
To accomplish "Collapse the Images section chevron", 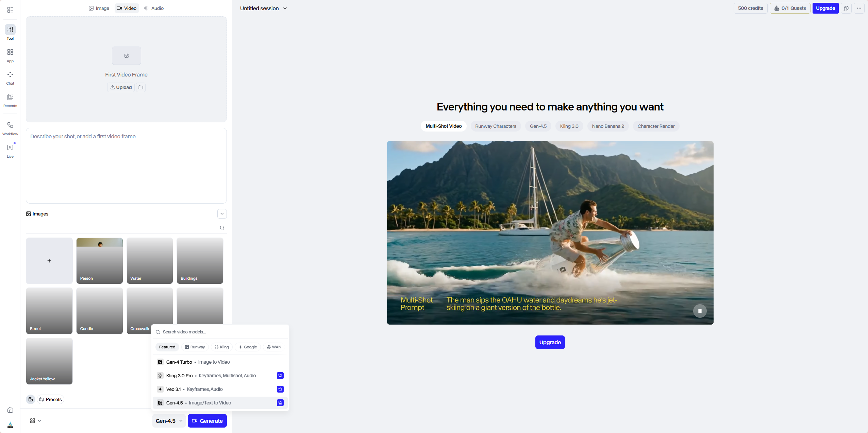I will (x=222, y=214).
